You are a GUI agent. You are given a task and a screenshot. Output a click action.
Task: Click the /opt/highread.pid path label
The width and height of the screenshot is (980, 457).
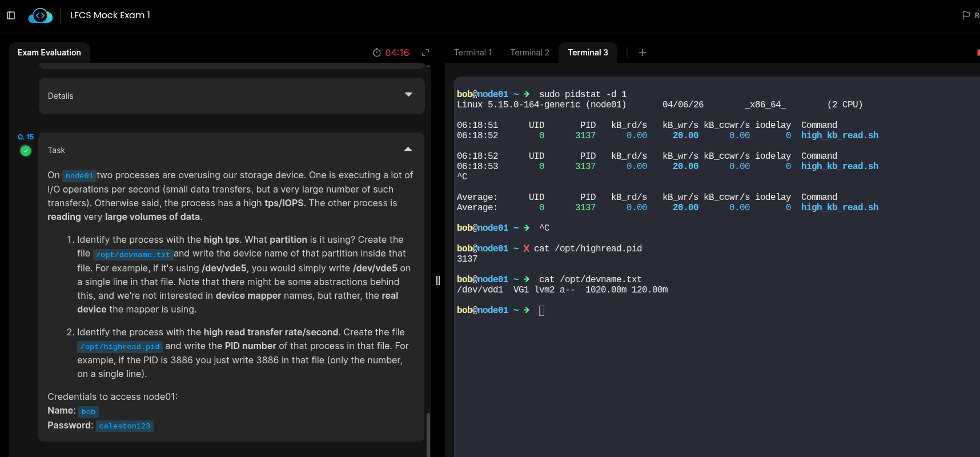(x=120, y=347)
